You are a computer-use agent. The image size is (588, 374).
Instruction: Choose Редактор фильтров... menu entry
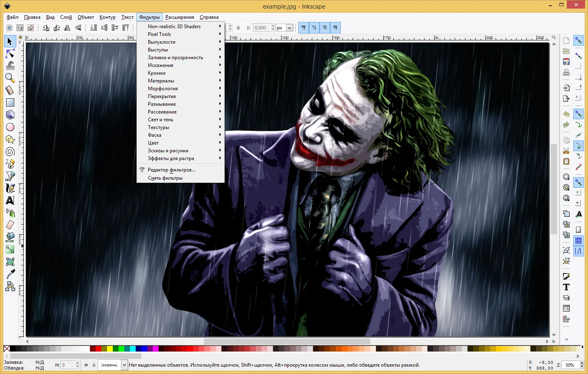181,170
